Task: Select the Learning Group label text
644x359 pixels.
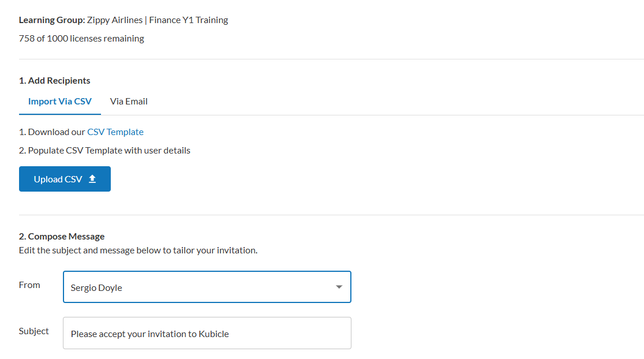Action: click(51, 20)
